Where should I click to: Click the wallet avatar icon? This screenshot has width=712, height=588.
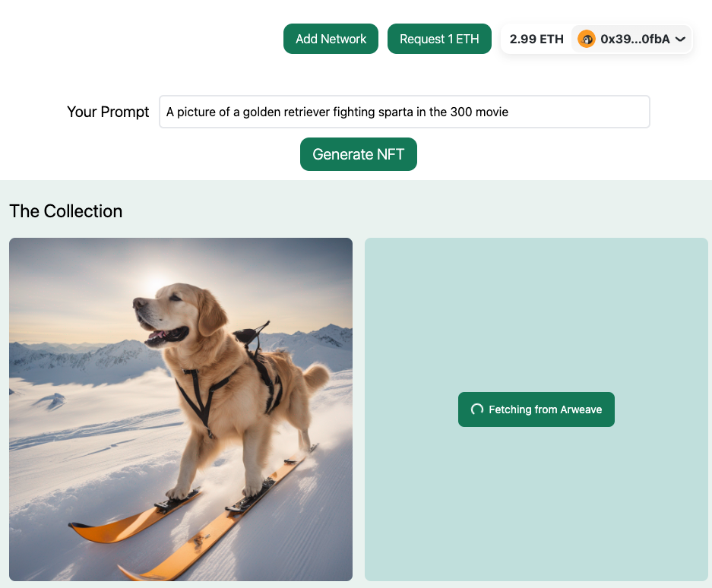pyautogui.click(x=586, y=39)
